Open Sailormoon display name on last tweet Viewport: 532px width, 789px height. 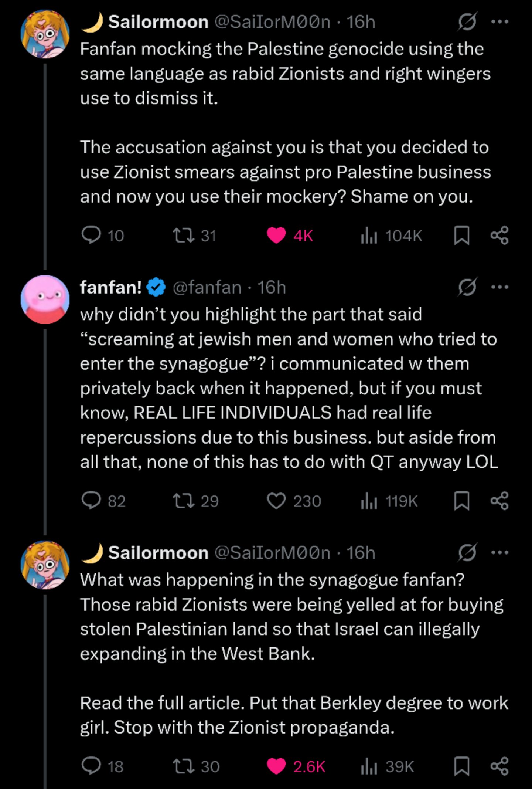(x=158, y=553)
